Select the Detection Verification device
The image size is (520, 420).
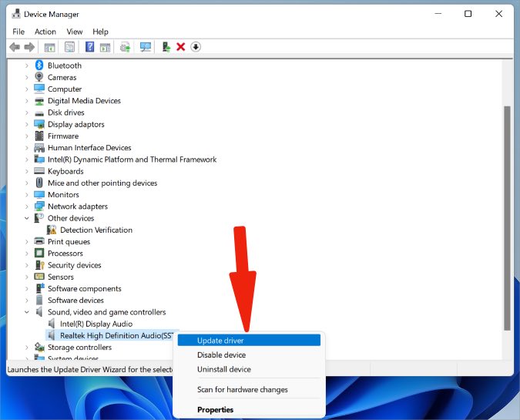[x=96, y=230]
